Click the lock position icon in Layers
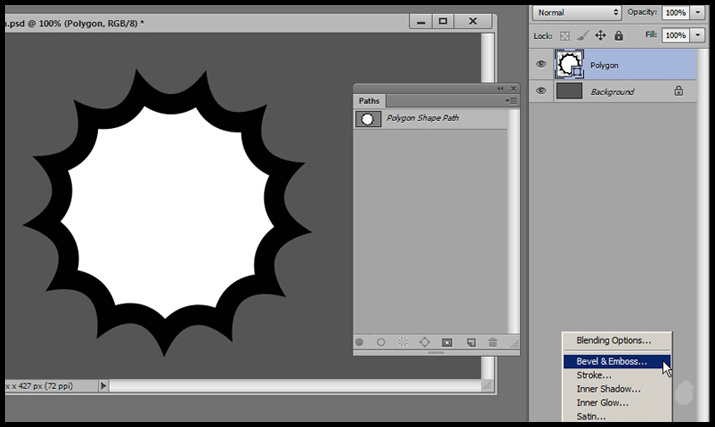Image resolution: width=715 pixels, height=427 pixels. 600,35
